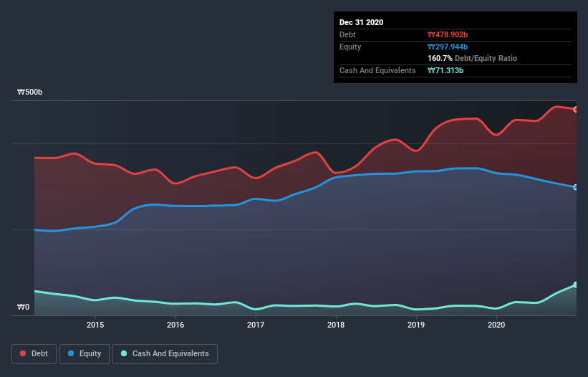Toggle the Debt series legend button
Screen dimensions: 588x377
pyautogui.click(x=34, y=354)
